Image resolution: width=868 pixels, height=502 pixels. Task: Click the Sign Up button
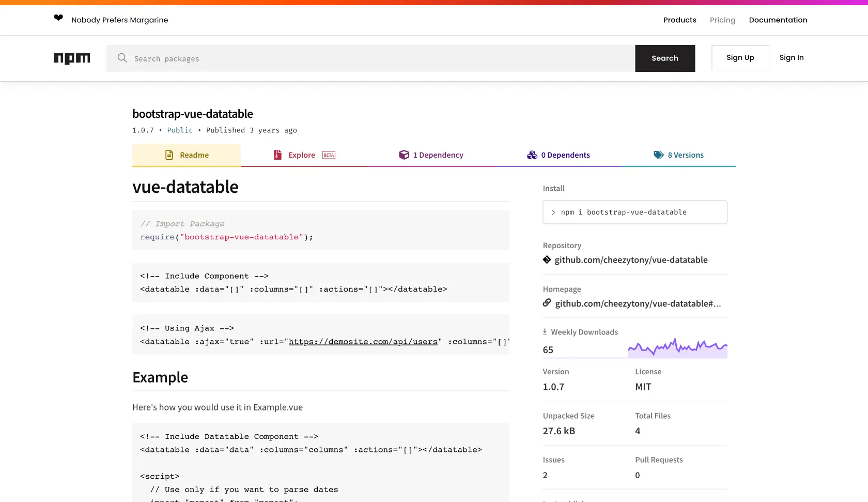pos(740,58)
